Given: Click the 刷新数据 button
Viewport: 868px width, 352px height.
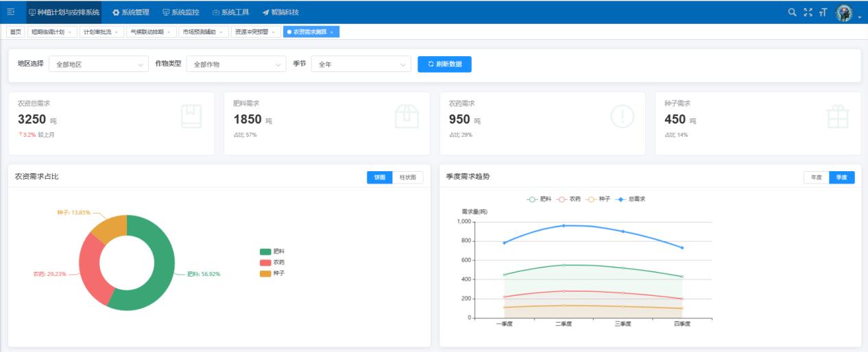Looking at the screenshot, I should click(x=444, y=64).
